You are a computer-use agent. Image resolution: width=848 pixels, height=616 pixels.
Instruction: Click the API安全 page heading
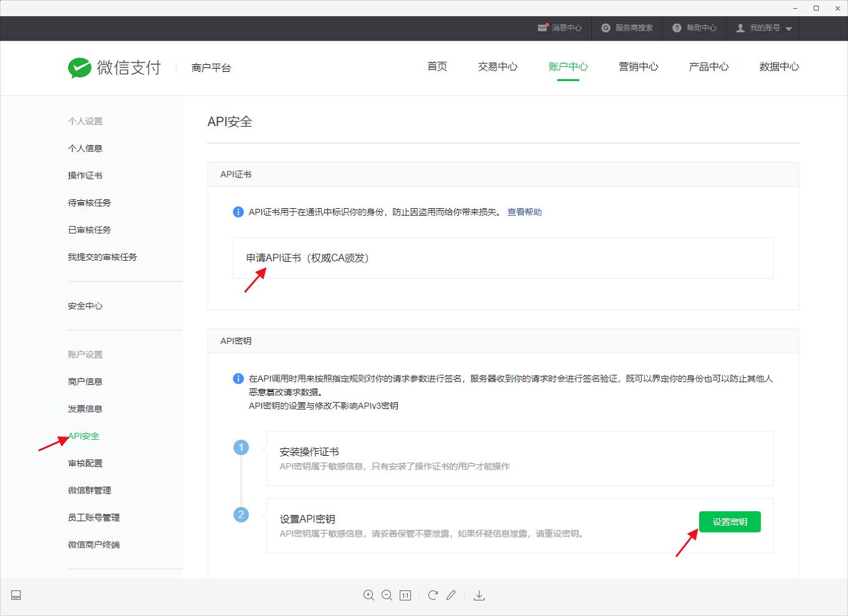pos(230,122)
